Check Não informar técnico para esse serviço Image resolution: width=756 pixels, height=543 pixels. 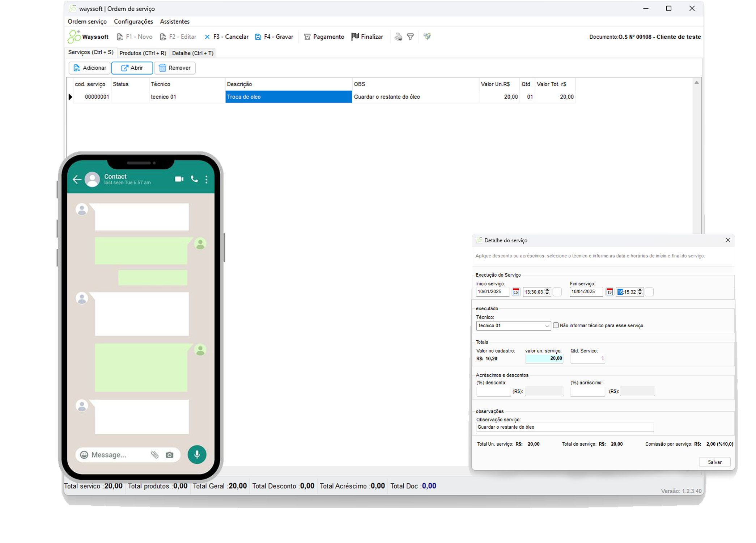(556, 325)
